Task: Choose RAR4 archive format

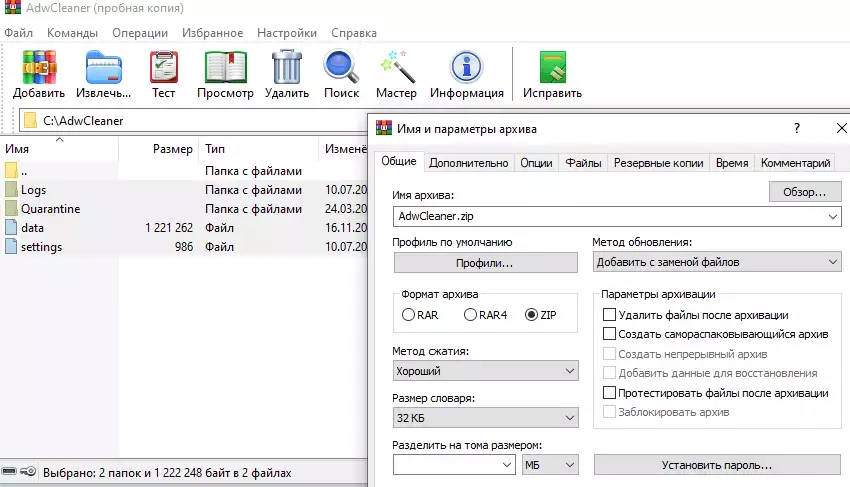Action: [470, 315]
